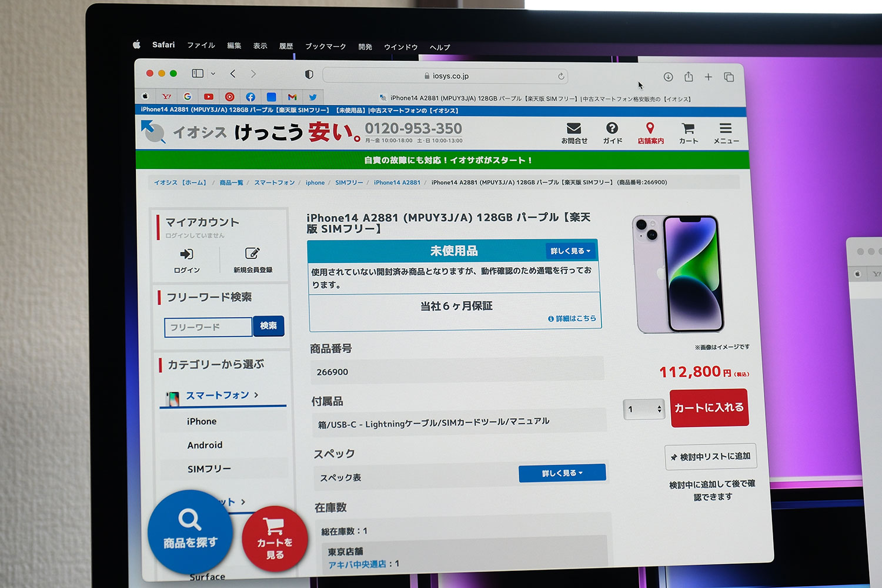Open the ウインドウ menu
882x588 pixels.
pos(401,47)
